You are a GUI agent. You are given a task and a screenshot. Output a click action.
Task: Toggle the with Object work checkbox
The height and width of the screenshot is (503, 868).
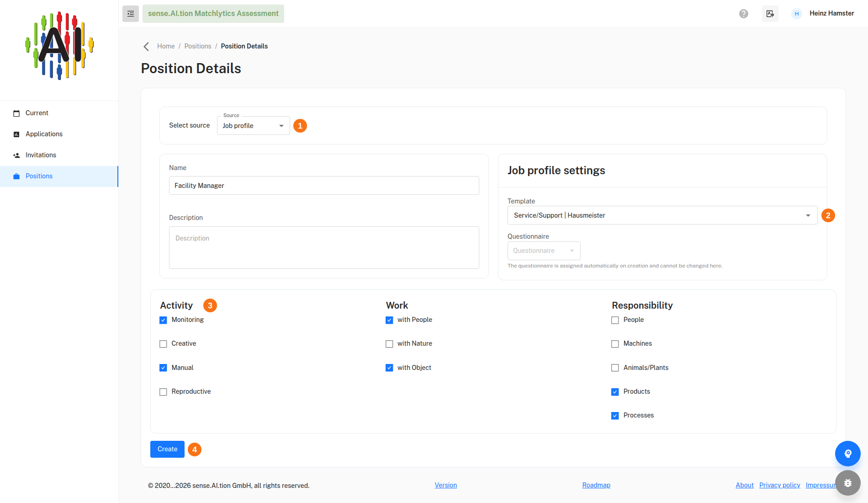(389, 368)
